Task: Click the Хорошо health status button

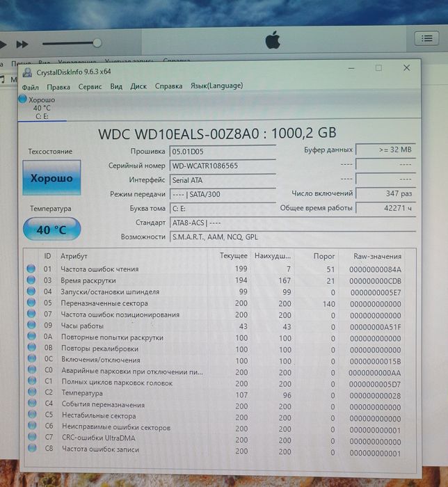Action: tap(51, 178)
